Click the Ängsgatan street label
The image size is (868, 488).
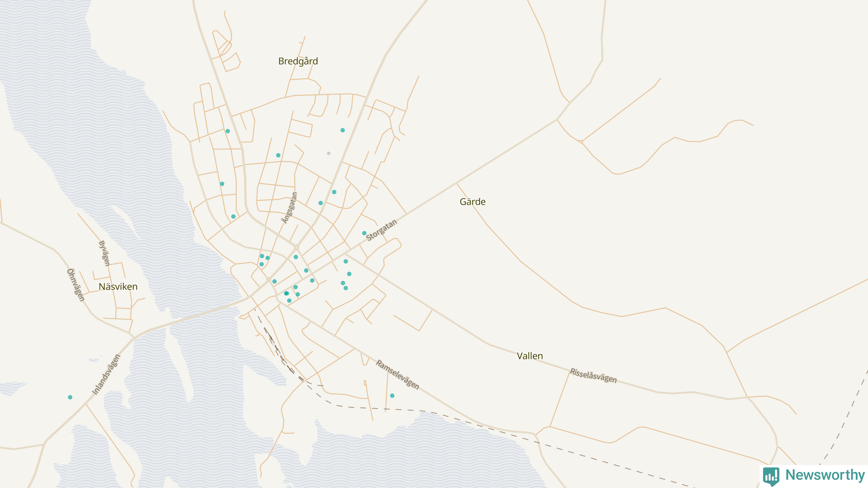click(x=290, y=208)
